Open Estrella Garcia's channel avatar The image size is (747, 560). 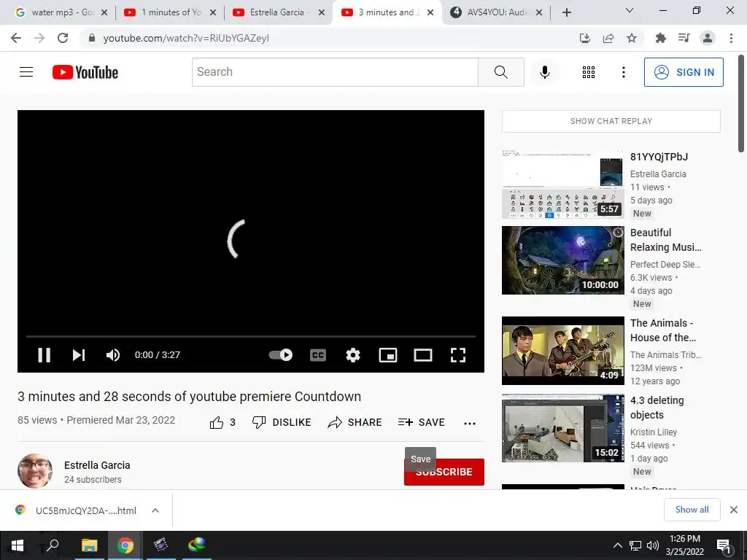[x=35, y=471]
